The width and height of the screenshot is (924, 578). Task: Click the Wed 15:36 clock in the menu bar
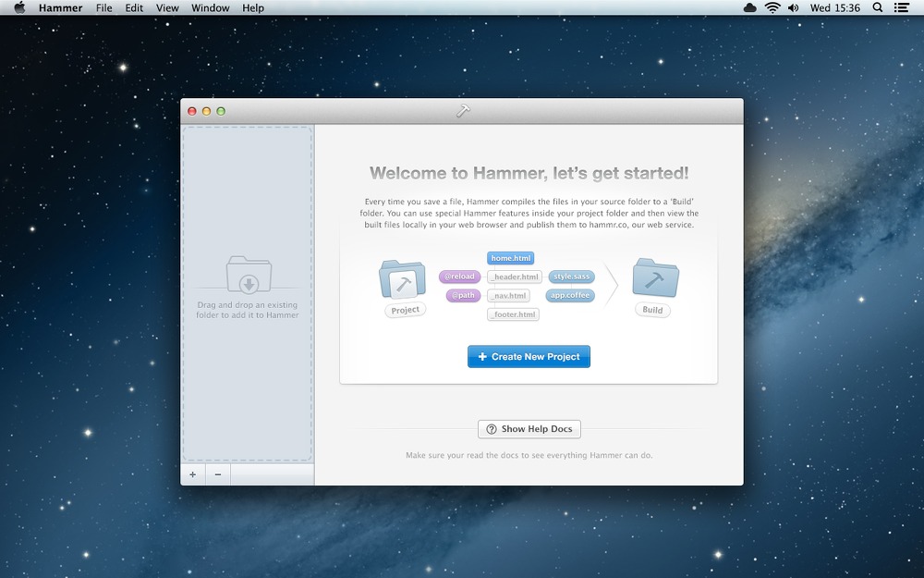pyautogui.click(x=835, y=7)
